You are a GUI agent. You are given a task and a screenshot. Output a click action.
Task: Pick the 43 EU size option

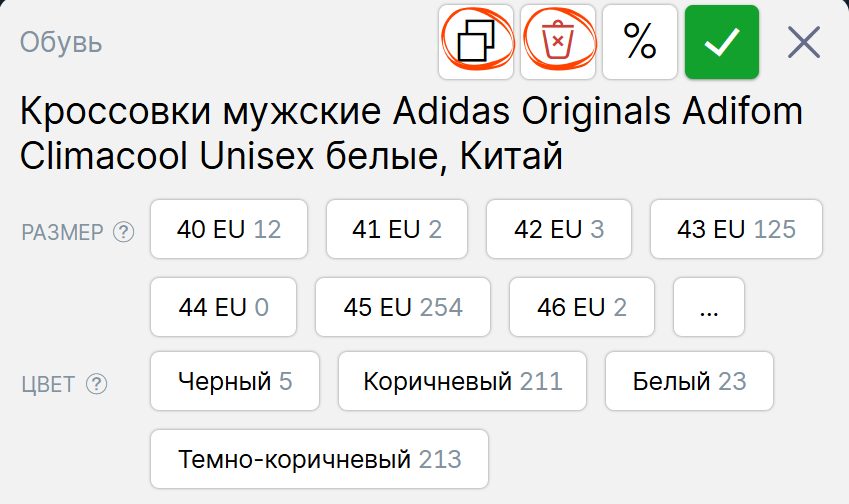[x=736, y=229]
